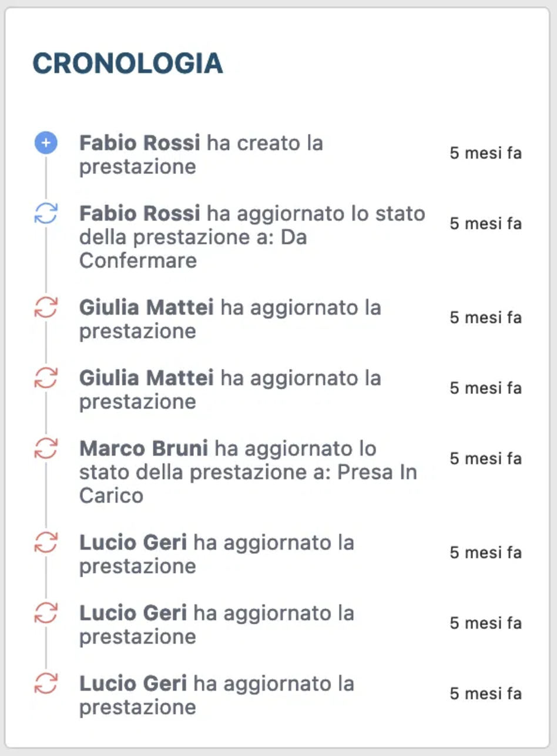Click the refresh icon beside the middle Lucio Geri entry

(46, 613)
